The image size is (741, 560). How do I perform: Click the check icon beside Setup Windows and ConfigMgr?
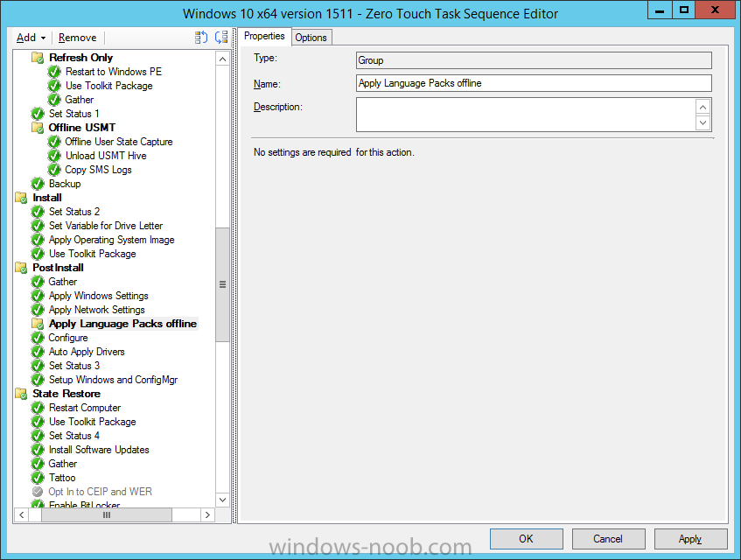tap(38, 380)
